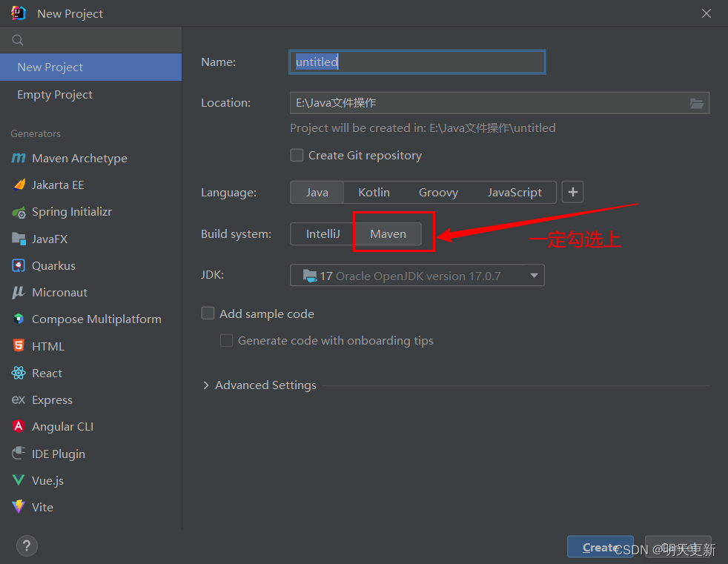Select the Micronaut generator label

click(x=59, y=293)
